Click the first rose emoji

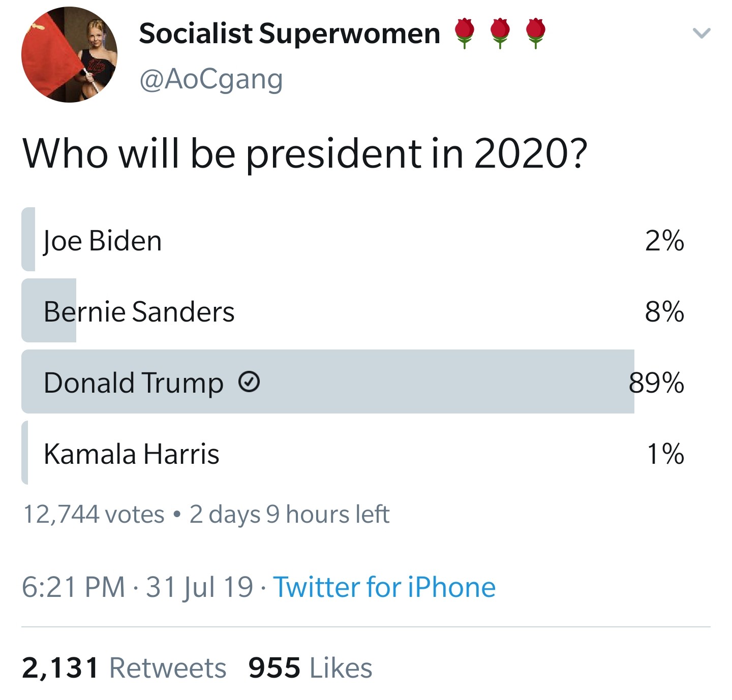464,33
